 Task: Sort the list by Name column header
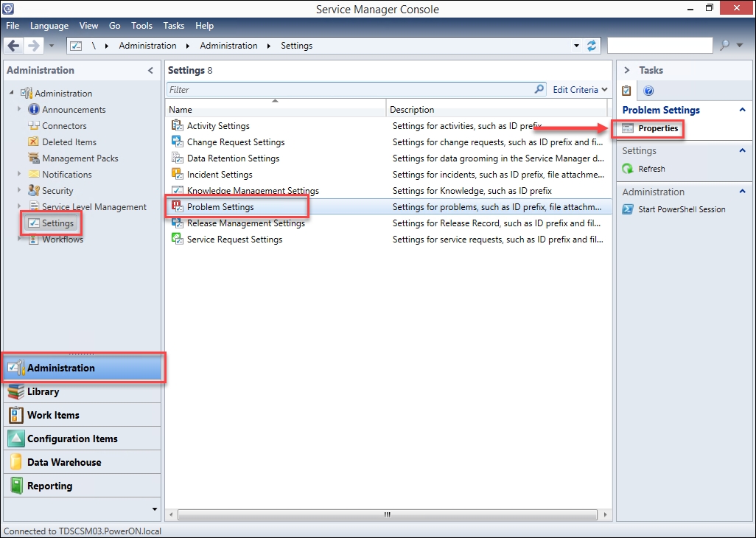click(x=276, y=109)
